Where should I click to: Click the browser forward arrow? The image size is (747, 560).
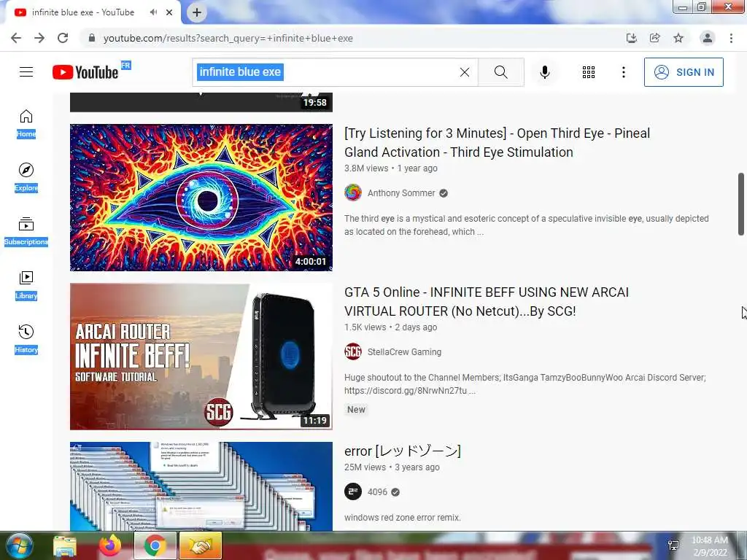pos(39,38)
